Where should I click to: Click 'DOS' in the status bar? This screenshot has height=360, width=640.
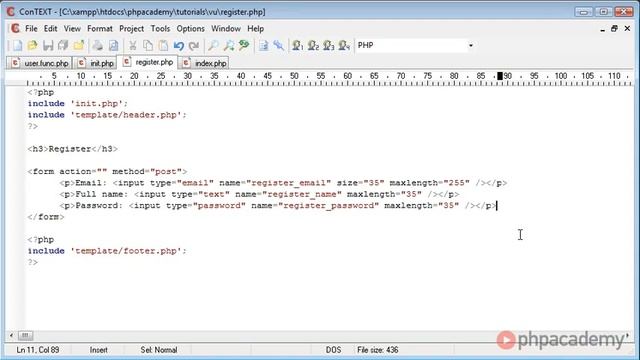pos(333,350)
